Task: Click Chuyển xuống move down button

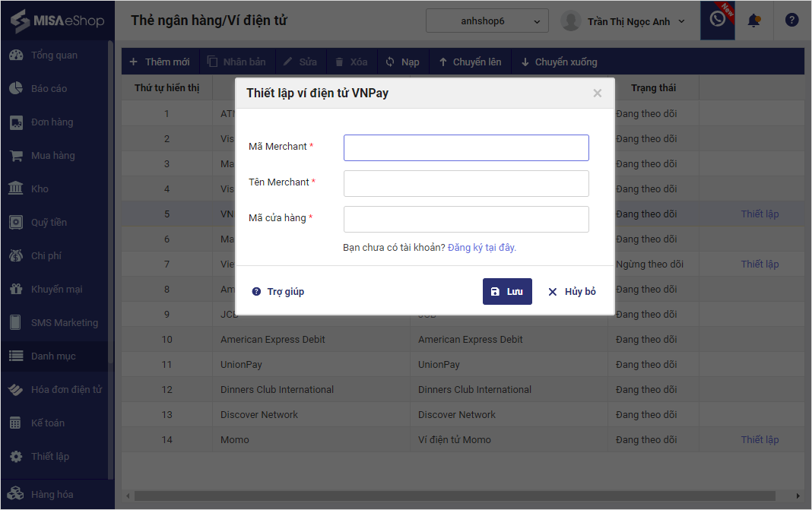Action: point(559,62)
